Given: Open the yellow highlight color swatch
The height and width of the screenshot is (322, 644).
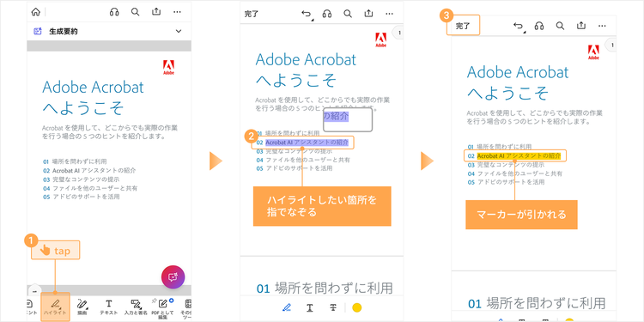Looking at the screenshot, I should (357, 307).
